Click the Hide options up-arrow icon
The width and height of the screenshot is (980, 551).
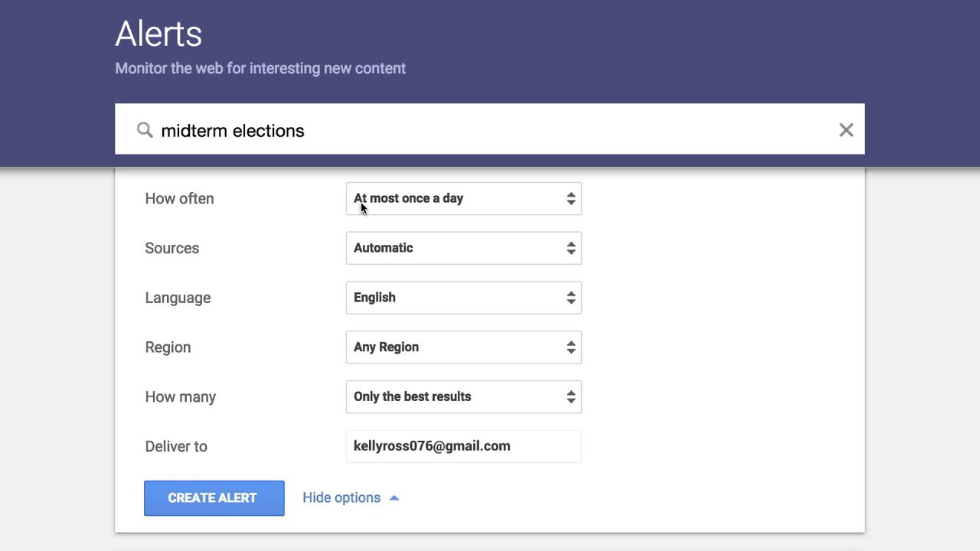point(394,497)
